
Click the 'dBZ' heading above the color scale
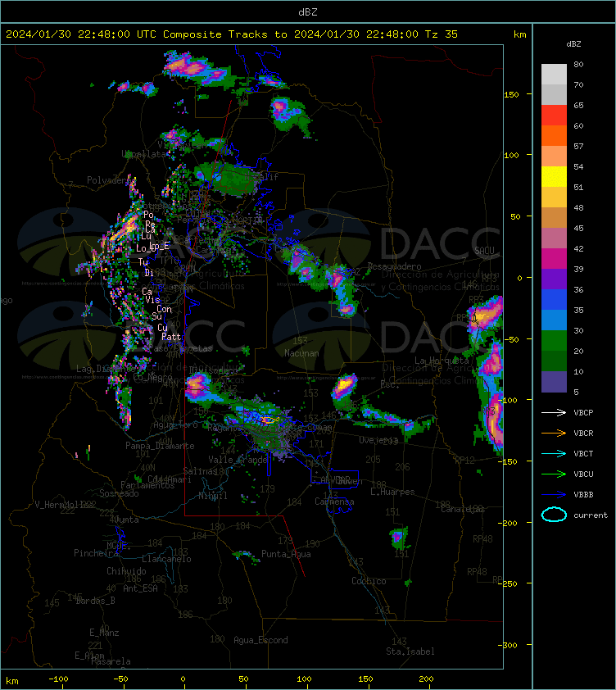(573, 44)
